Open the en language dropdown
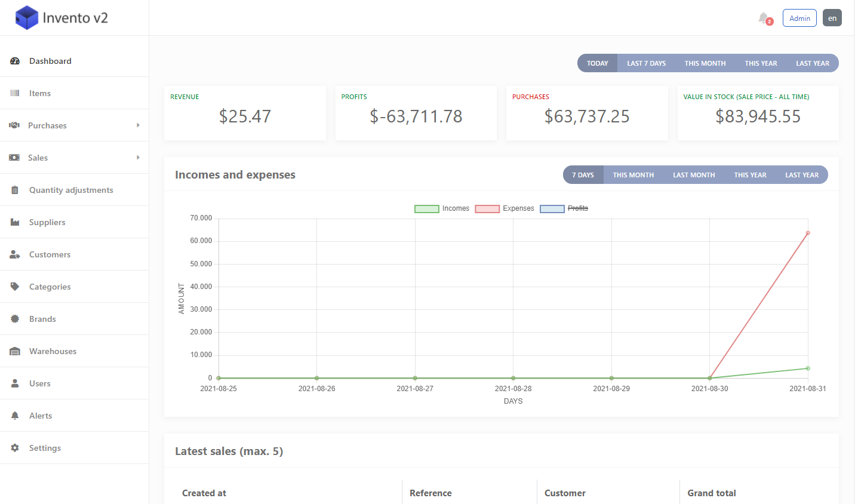This screenshot has width=855, height=504. [832, 18]
